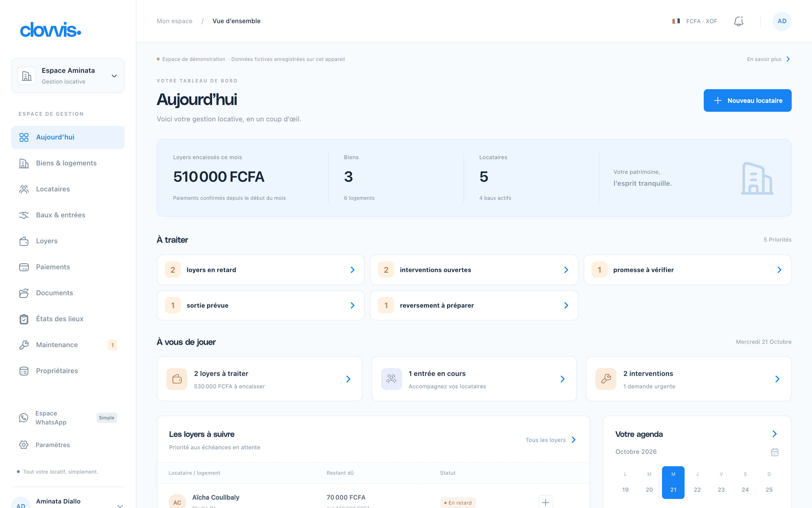Viewport: 812px width, 508px height.
Task: Click the Paiements card icon
Action: click(x=24, y=267)
